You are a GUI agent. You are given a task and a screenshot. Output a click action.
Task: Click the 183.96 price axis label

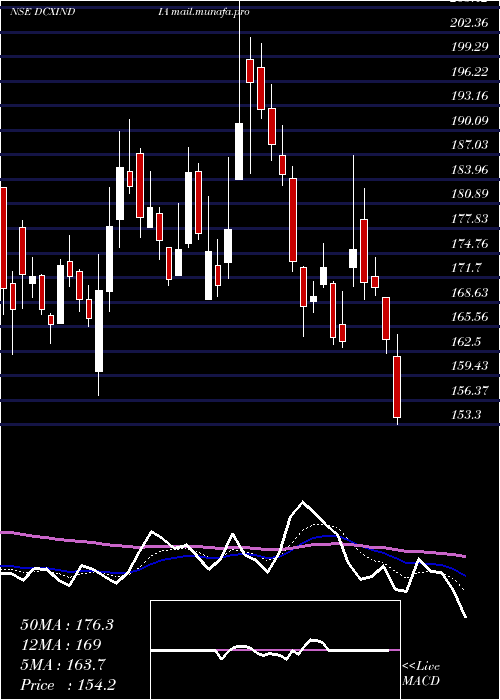click(469, 169)
